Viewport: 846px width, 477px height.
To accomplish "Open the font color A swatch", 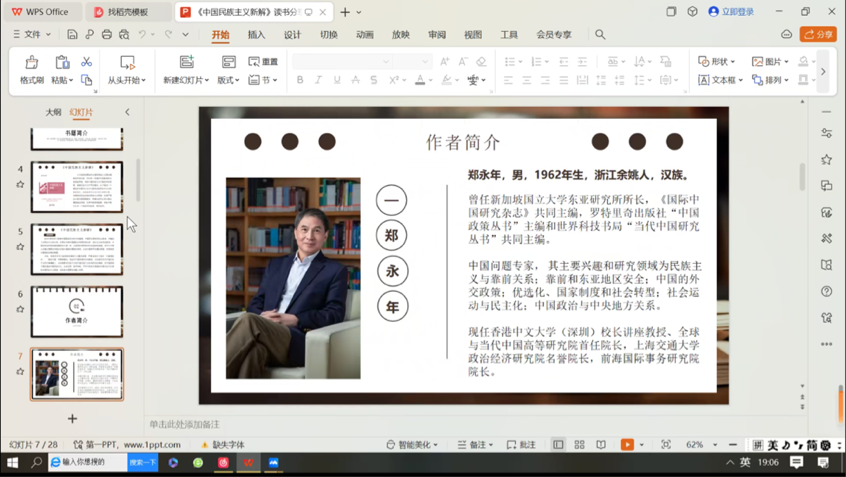I will pyautogui.click(x=420, y=80).
